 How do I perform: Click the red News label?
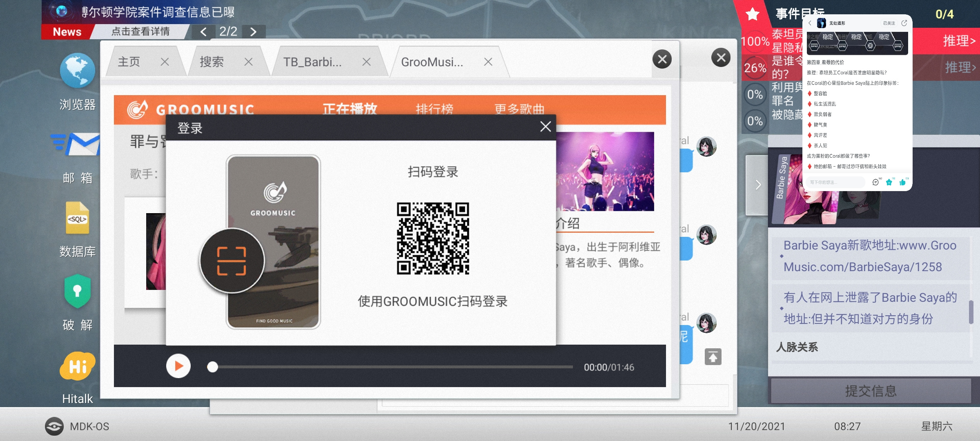(67, 32)
